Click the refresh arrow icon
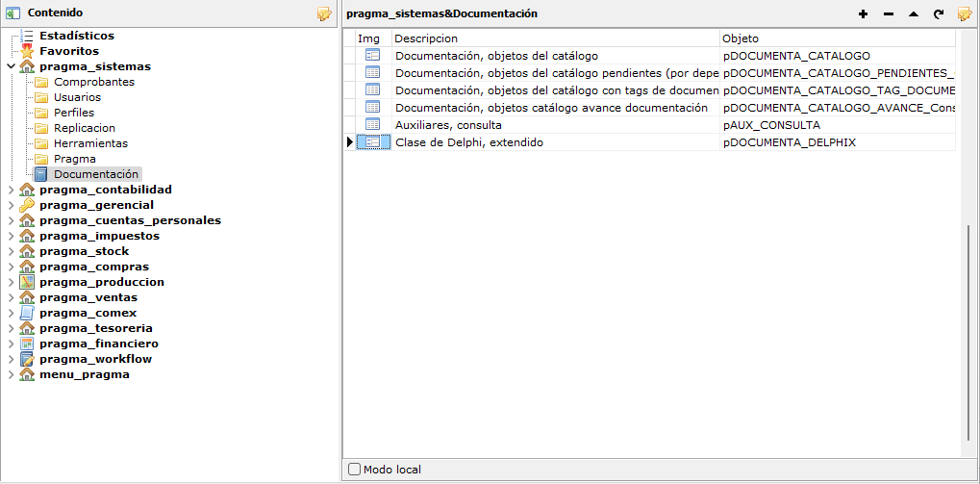Screen dimensions: 980x484 [938, 13]
